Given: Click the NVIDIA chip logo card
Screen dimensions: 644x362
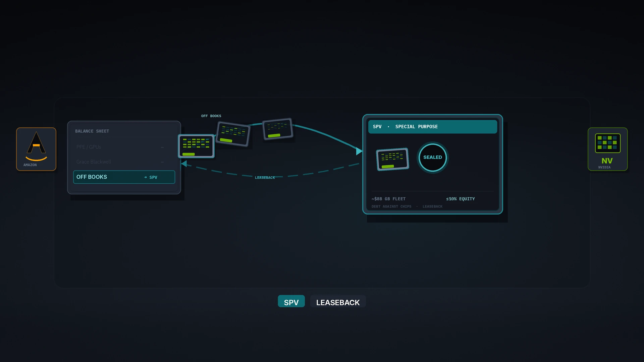Looking at the screenshot, I should click(607, 149).
